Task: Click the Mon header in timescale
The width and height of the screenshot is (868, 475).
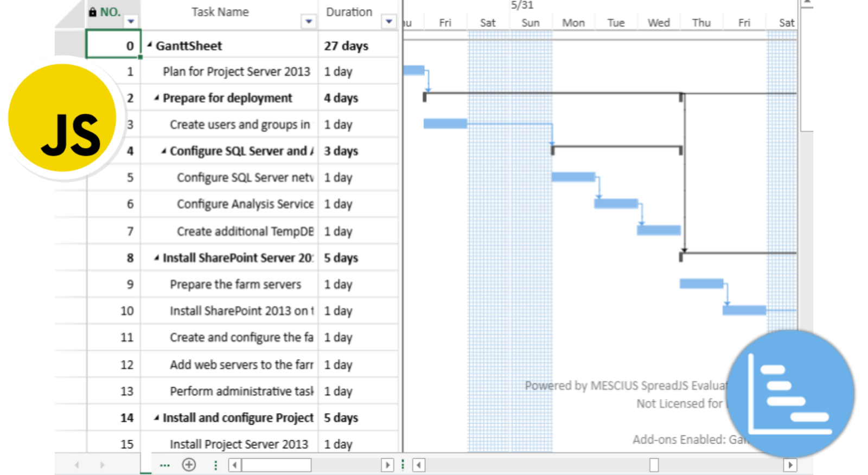Action: click(573, 23)
